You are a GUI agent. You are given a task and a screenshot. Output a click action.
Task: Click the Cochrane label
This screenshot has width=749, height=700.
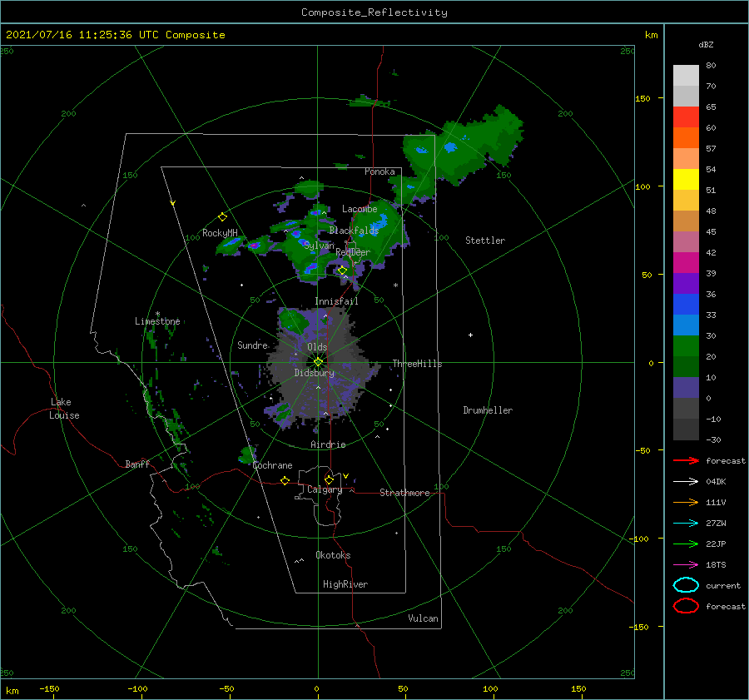pos(272,465)
